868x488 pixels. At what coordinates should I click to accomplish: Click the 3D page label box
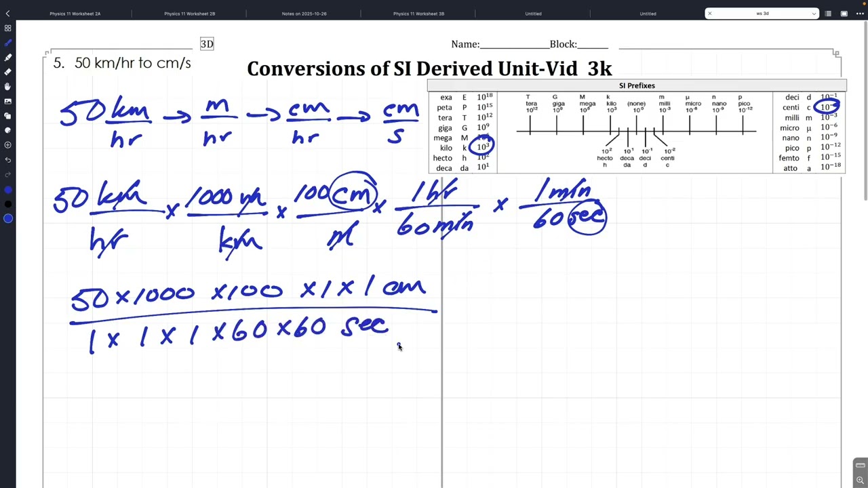pos(207,44)
